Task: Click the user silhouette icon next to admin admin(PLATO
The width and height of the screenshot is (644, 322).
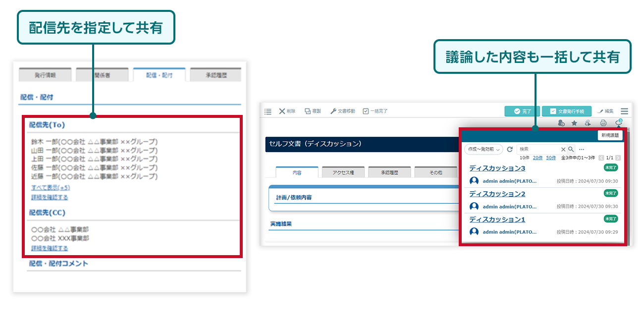Action: pyautogui.click(x=474, y=181)
